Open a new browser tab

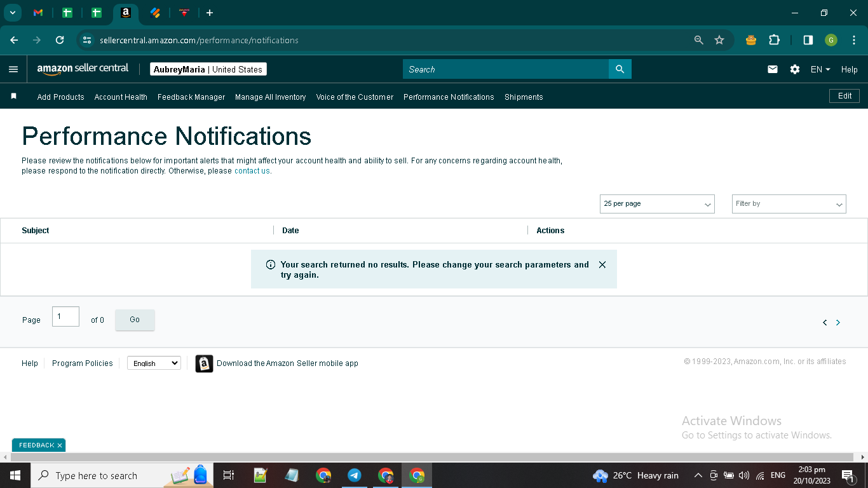pyautogui.click(x=210, y=13)
